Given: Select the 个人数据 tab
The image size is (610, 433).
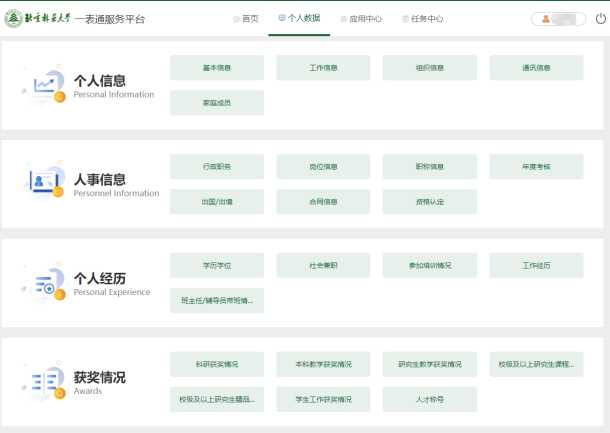Looking at the screenshot, I should click(x=299, y=18).
